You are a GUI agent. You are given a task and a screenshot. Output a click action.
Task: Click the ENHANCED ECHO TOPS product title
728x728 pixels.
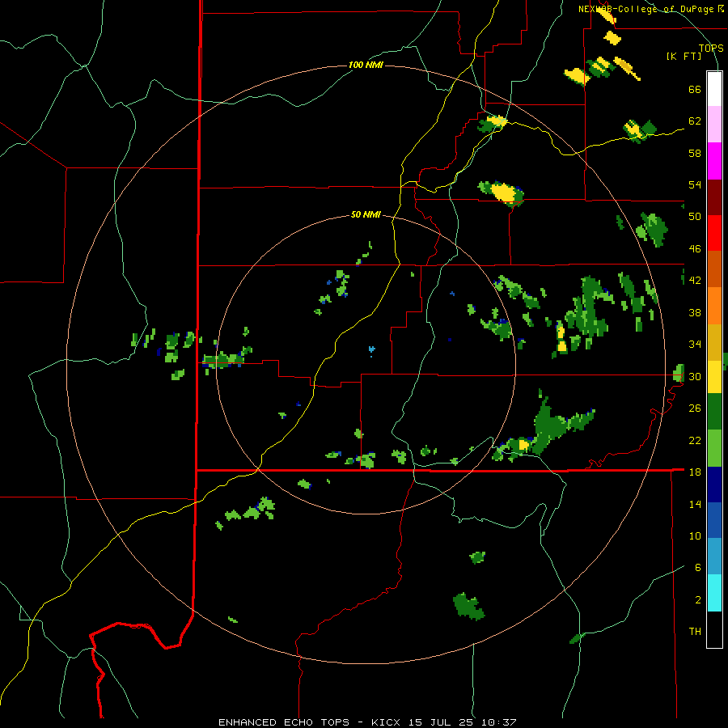[x=284, y=722]
